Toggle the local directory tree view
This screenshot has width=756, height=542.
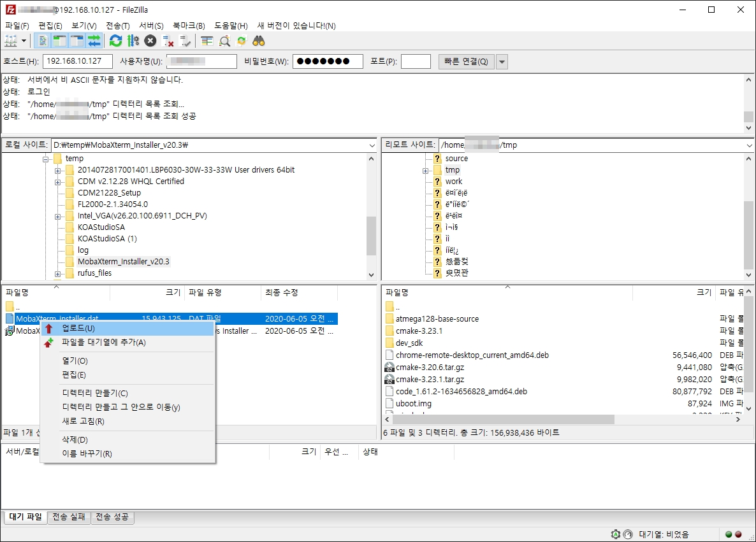(x=59, y=41)
